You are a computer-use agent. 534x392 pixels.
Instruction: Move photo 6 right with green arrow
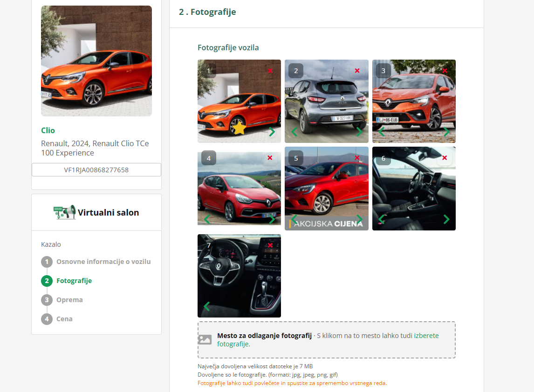(446, 219)
